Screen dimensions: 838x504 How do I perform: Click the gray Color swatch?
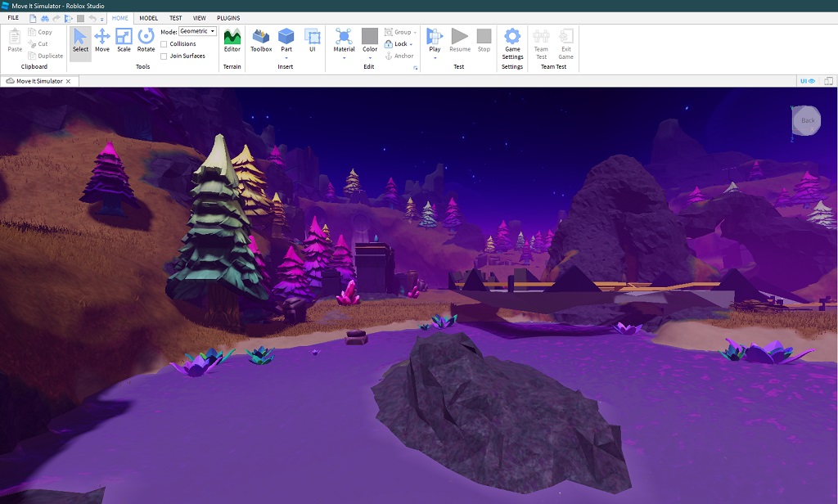click(x=370, y=36)
